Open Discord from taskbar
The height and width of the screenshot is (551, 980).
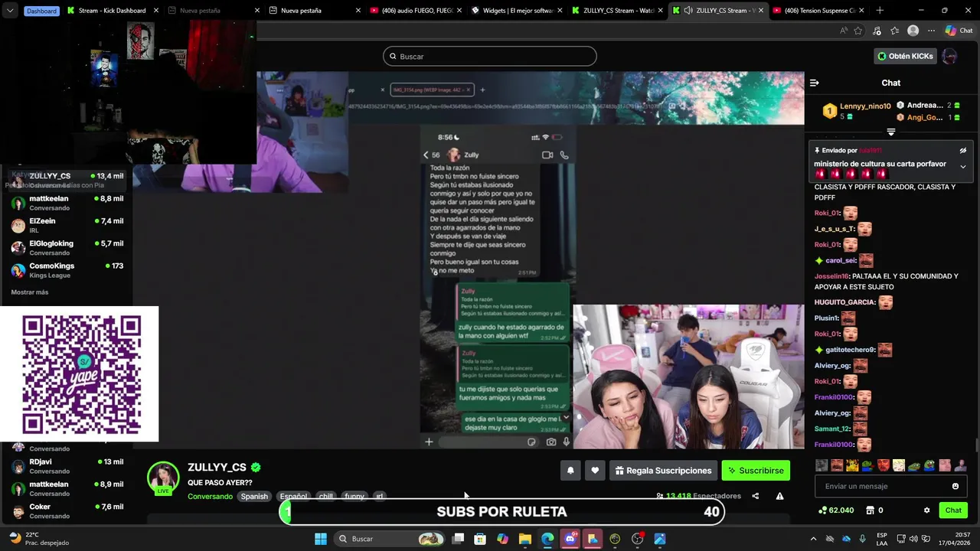[x=570, y=539]
